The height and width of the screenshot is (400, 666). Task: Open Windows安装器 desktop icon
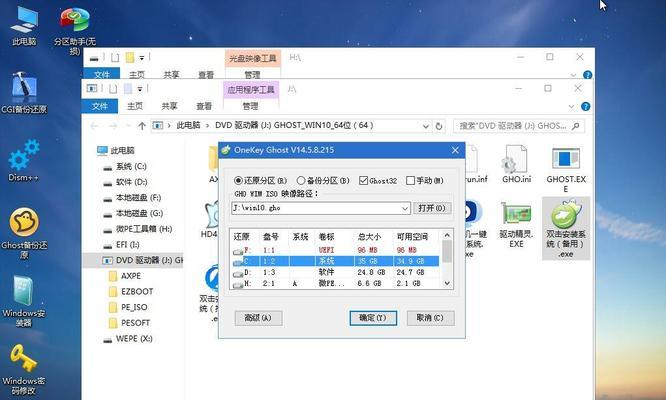[24, 301]
